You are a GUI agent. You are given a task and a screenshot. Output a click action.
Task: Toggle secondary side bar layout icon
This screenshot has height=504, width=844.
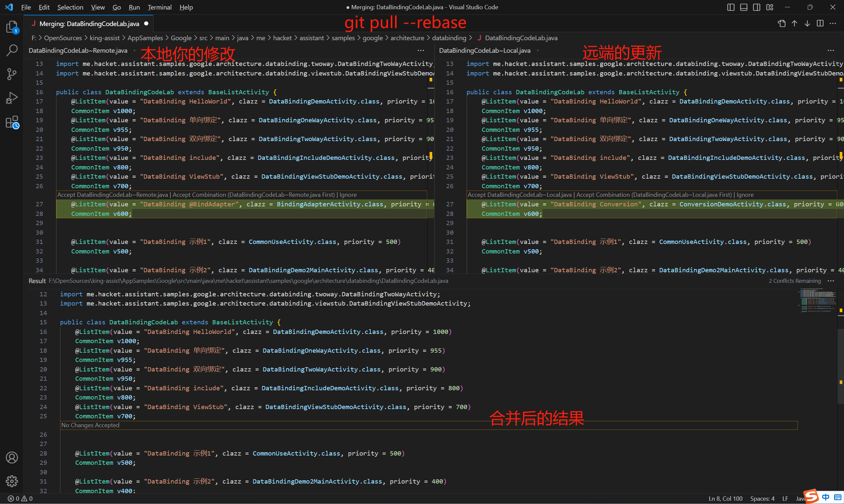click(x=756, y=7)
